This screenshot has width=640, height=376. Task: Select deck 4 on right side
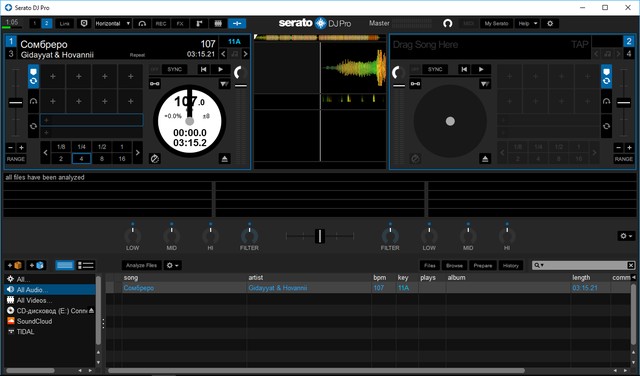629,53
